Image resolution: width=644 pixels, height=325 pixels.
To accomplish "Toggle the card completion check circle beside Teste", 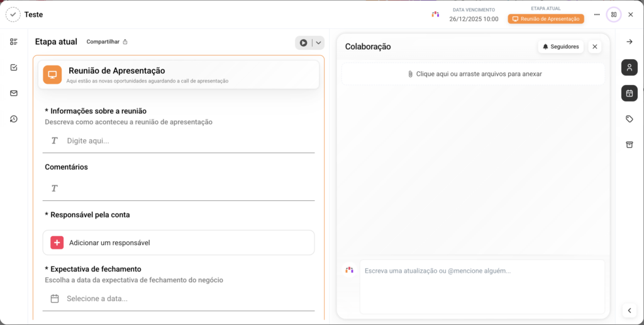I will 13,14.
